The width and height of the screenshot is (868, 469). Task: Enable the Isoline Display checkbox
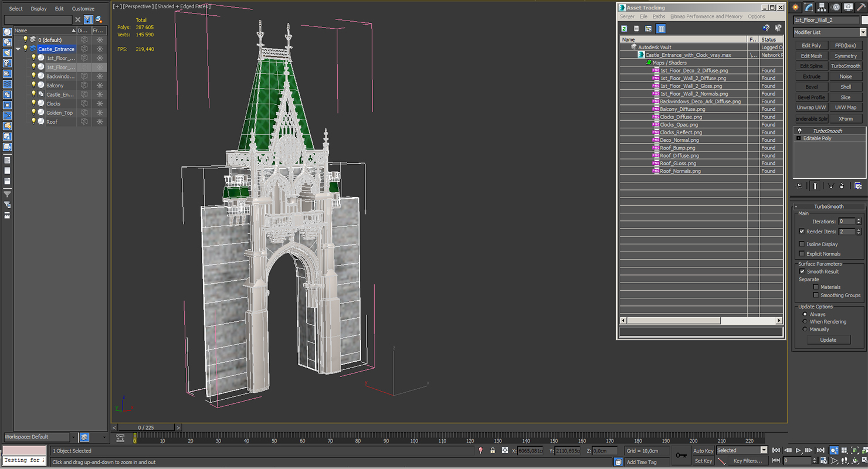point(802,244)
